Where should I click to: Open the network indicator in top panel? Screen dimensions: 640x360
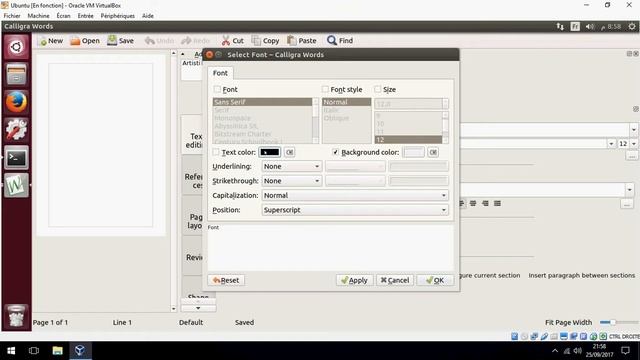click(x=560, y=27)
